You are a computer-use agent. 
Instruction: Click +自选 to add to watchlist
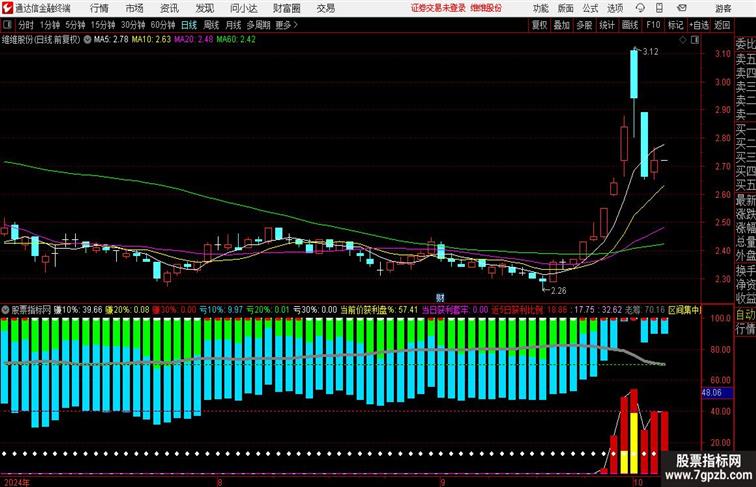pyautogui.click(x=699, y=25)
